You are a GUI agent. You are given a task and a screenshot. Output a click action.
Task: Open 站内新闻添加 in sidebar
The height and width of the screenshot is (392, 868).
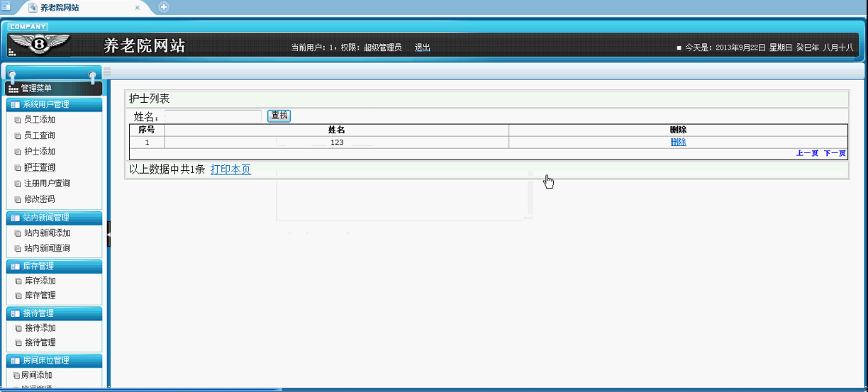coord(48,233)
